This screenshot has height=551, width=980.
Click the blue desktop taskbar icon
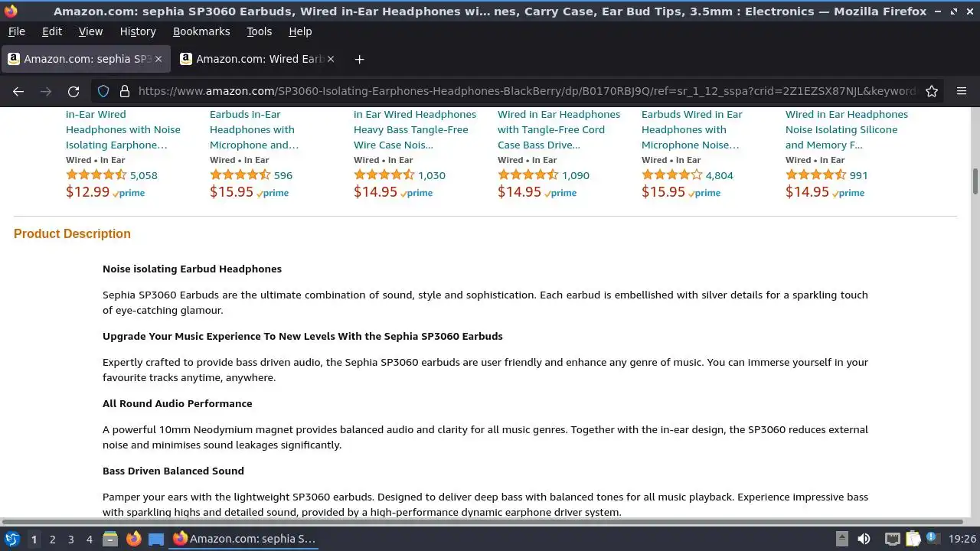(156, 539)
